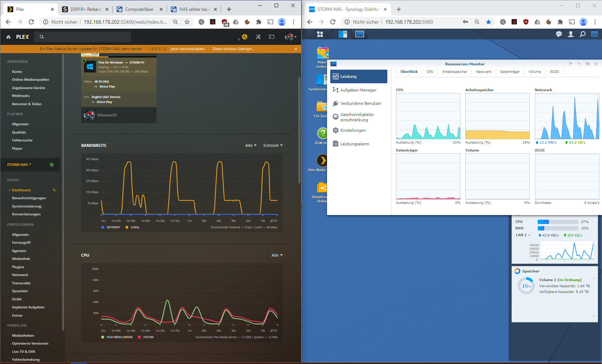
Task: Go to the Plex home icon
Action: (8, 37)
